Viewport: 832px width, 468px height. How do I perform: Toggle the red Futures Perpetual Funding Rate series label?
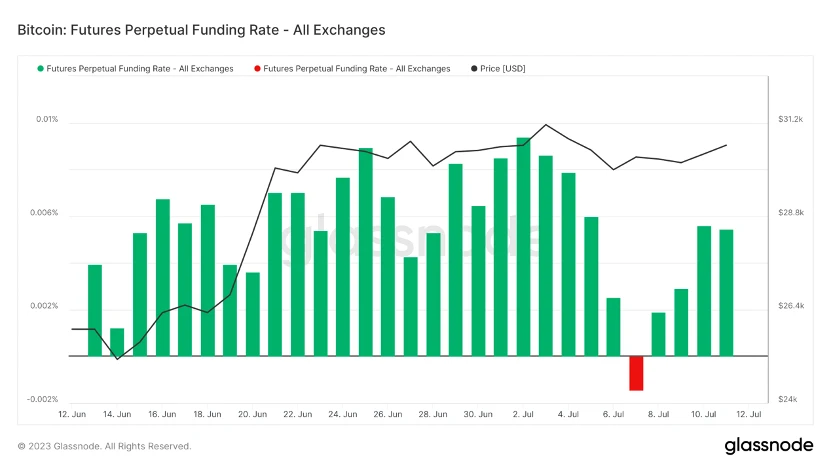click(x=357, y=69)
